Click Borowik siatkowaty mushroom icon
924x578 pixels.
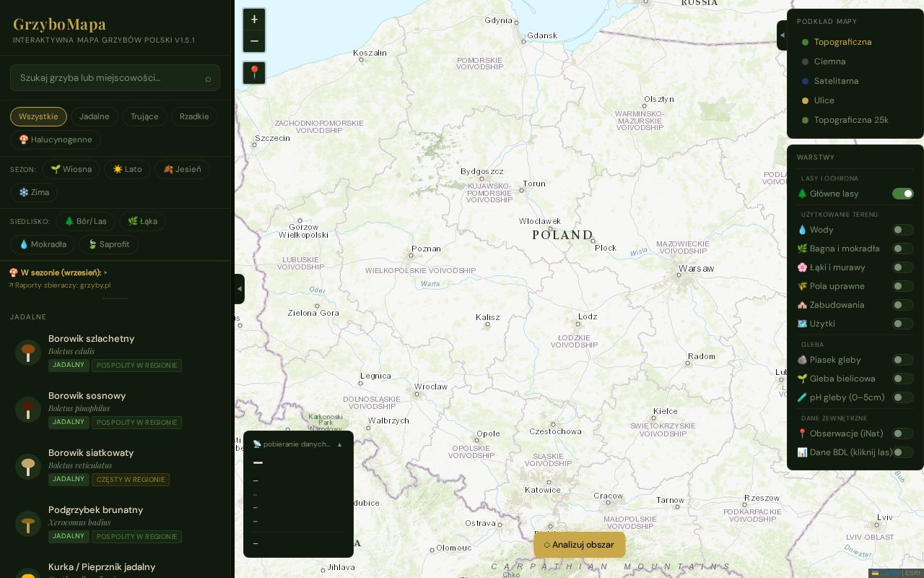pyautogui.click(x=28, y=467)
